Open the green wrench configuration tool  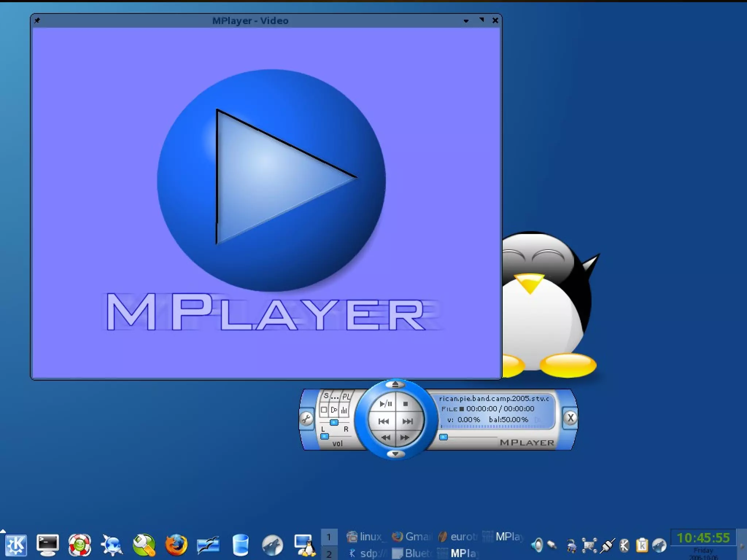click(144, 545)
